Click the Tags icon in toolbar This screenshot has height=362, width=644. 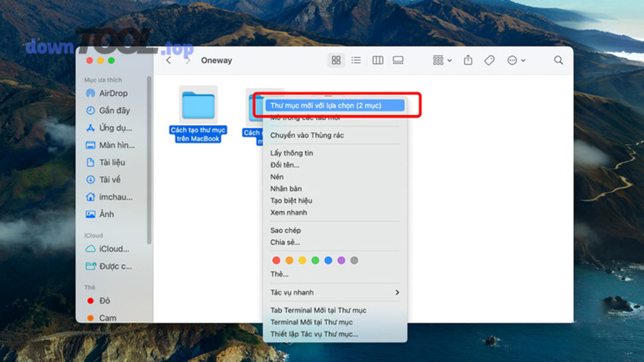pyautogui.click(x=489, y=61)
